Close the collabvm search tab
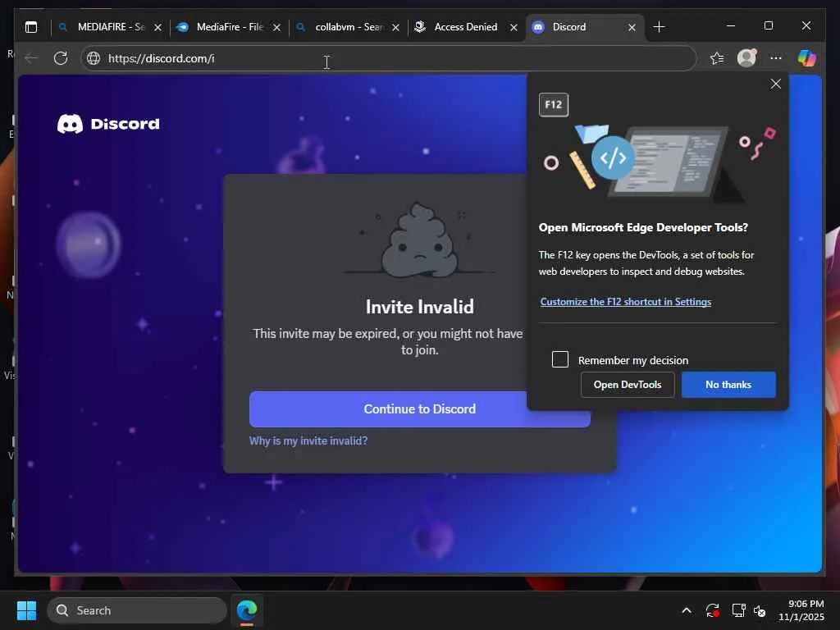The height and width of the screenshot is (630, 840). click(396, 27)
